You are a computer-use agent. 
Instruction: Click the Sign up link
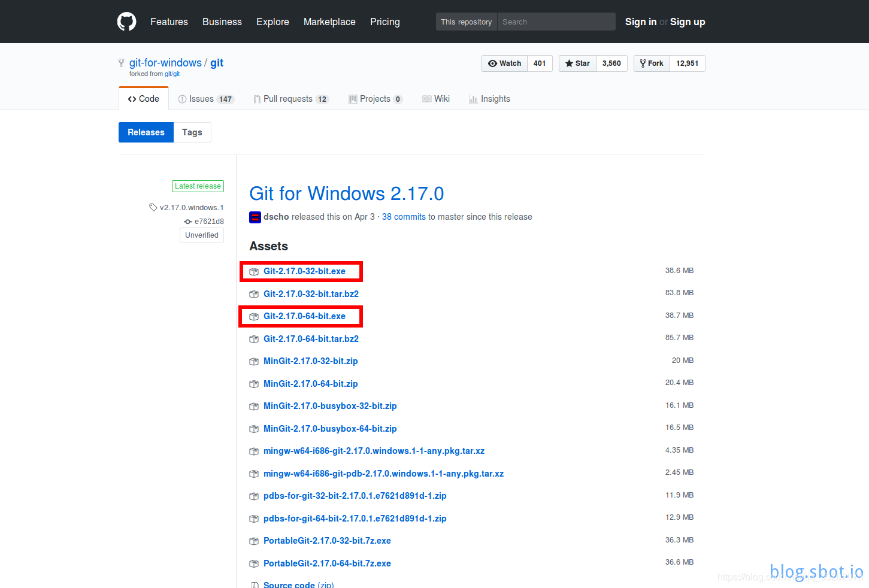point(688,22)
